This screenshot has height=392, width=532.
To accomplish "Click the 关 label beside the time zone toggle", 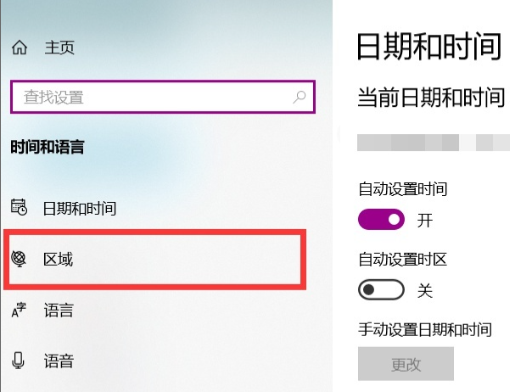I will tap(425, 291).
